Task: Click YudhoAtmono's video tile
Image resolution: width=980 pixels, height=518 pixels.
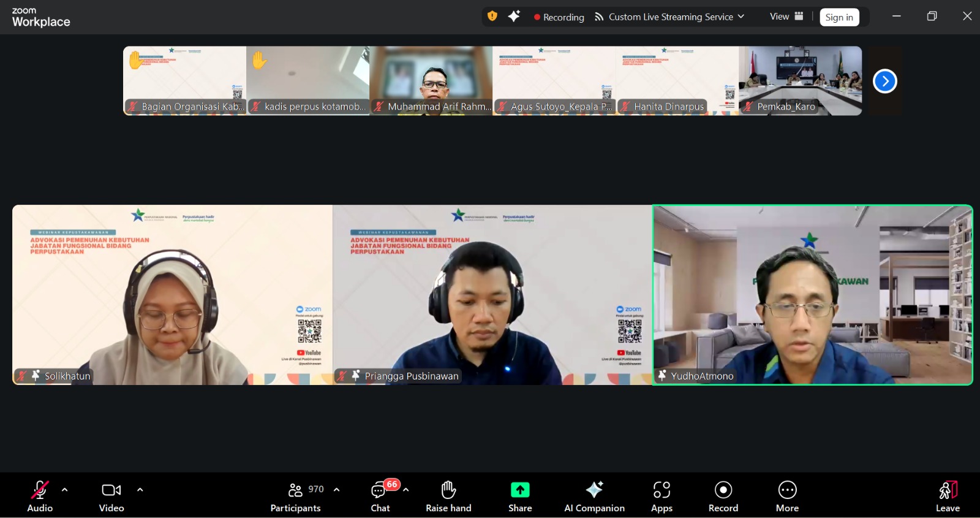Action: (x=813, y=295)
